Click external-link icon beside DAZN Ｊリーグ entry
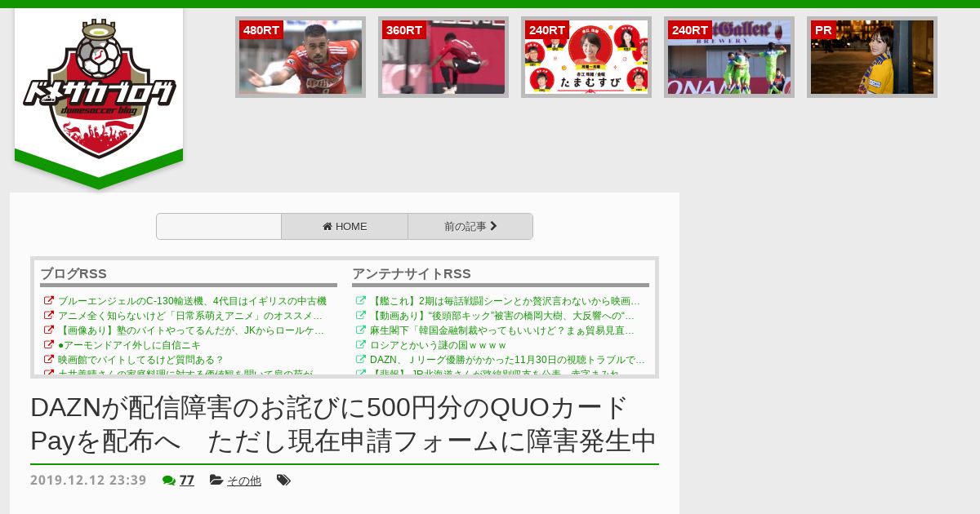The image size is (980, 514). pyautogui.click(x=361, y=360)
